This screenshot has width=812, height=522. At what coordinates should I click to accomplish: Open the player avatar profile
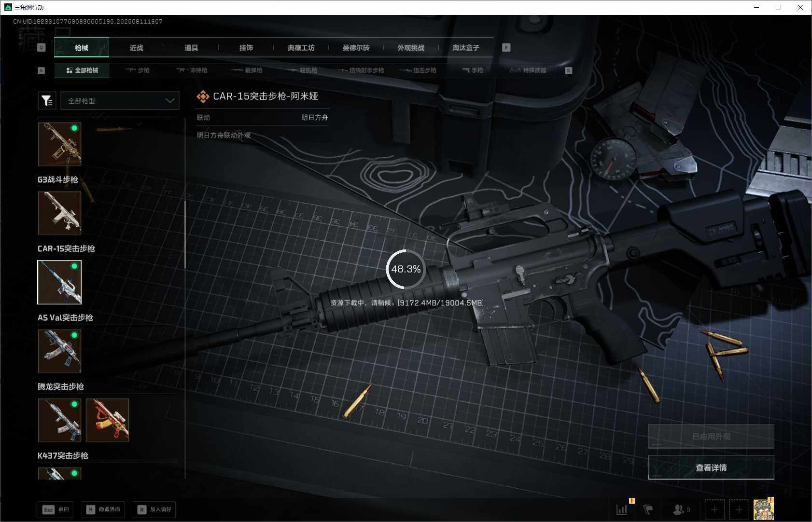763,509
